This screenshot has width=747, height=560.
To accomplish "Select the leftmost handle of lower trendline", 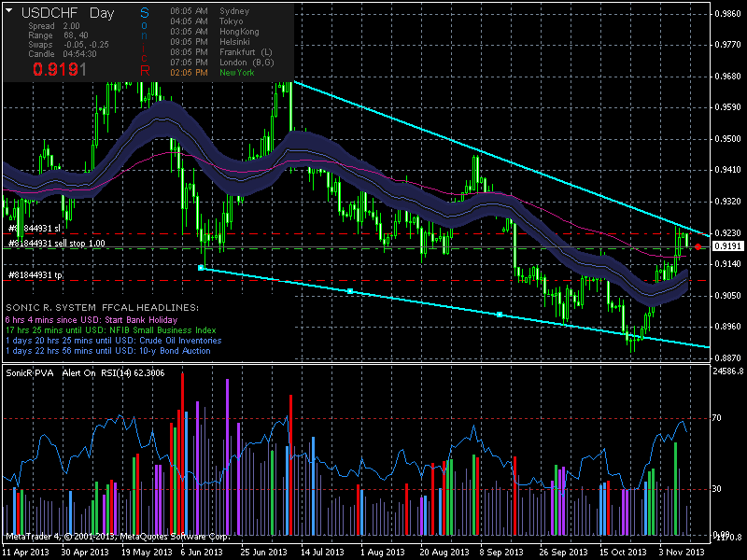I will tap(201, 268).
